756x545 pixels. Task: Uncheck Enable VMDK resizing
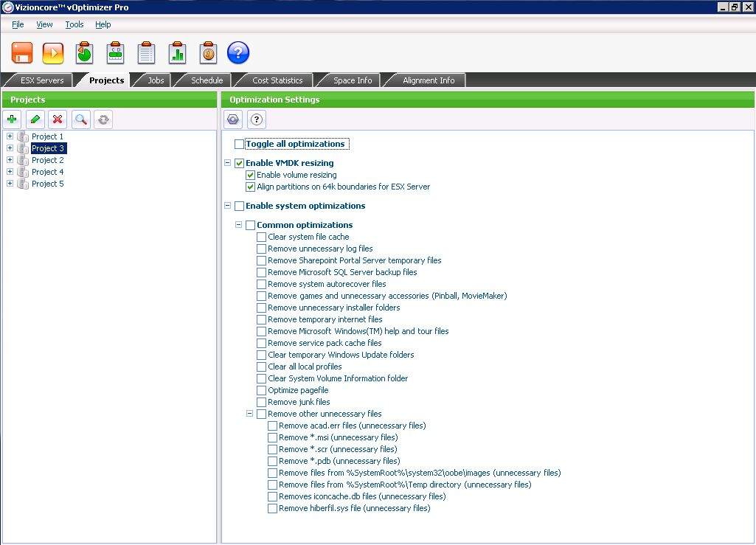click(x=239, y=164)
